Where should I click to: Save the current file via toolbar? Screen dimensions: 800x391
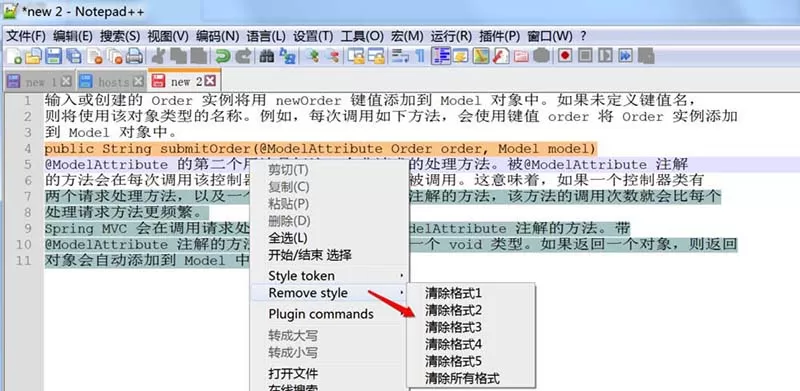(54, 56)
